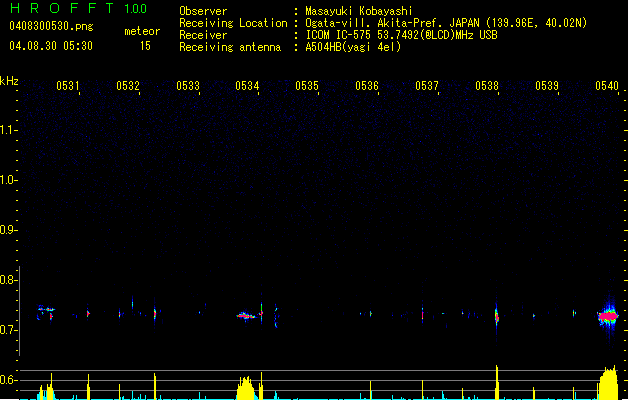Click the 0537 time marker
The height and width of the screenshot is (400, 629).
click(427, 86)
